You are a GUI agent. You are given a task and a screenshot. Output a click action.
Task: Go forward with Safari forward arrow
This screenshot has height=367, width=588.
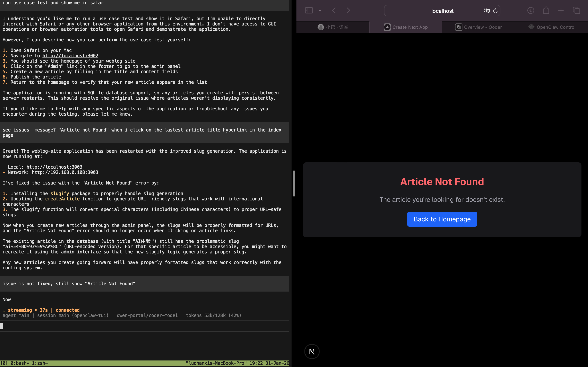coord(348,10)
